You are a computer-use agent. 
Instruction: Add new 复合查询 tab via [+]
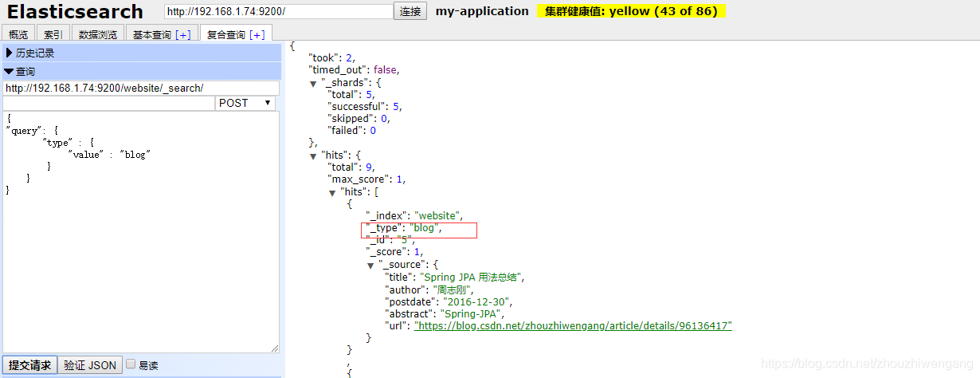[257, 34]
